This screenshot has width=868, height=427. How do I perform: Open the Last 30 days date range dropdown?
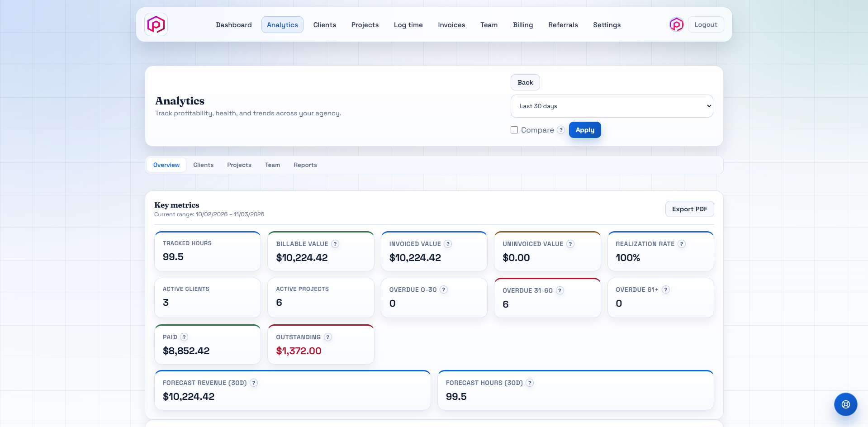[x=611, y=105]
